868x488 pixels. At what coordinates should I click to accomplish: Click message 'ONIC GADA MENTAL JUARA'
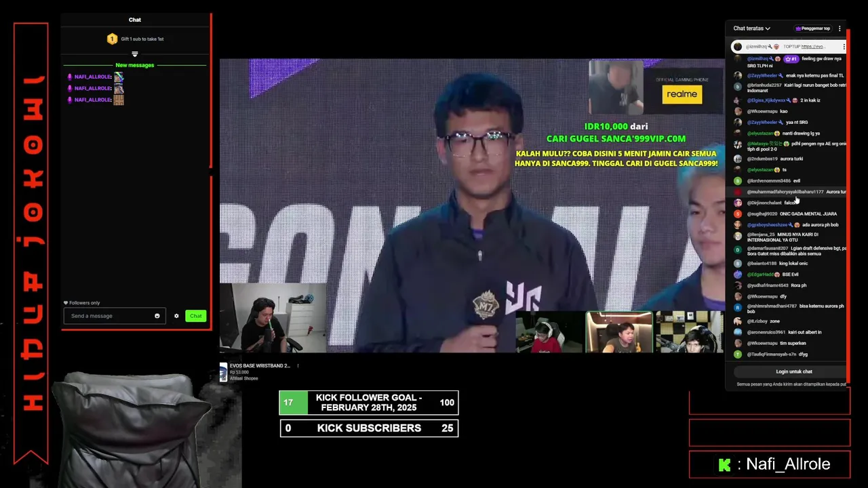[x=808, y=214]
